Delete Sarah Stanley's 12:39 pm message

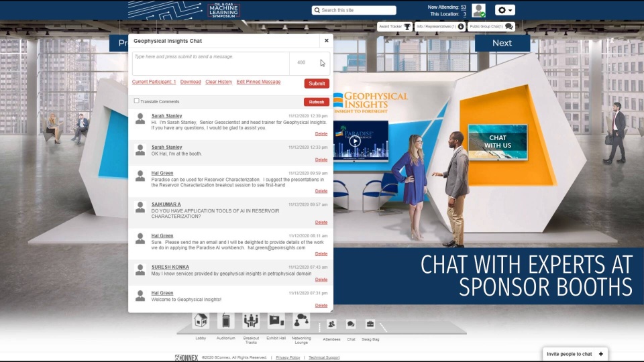point(321,134)
